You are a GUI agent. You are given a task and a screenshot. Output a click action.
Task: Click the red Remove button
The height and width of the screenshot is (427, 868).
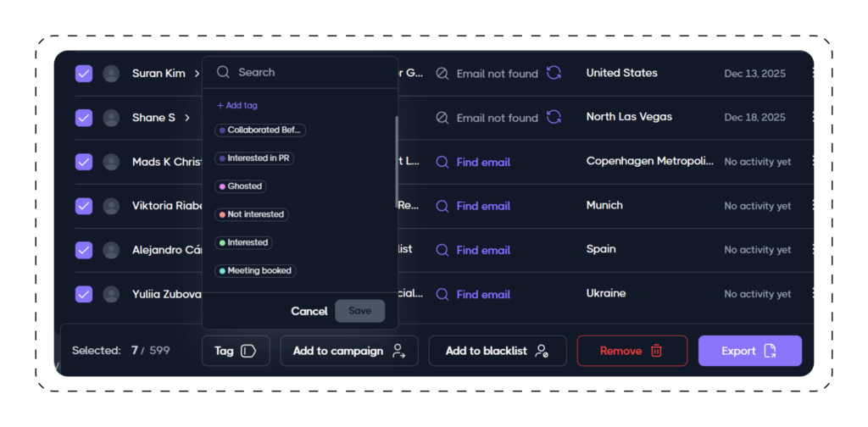(x=632, y=351)
